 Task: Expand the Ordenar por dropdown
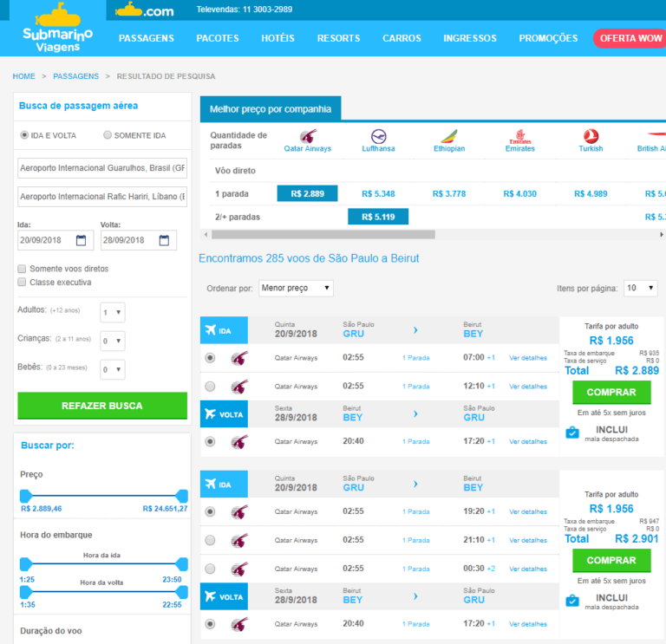click(x=296, y=288)
